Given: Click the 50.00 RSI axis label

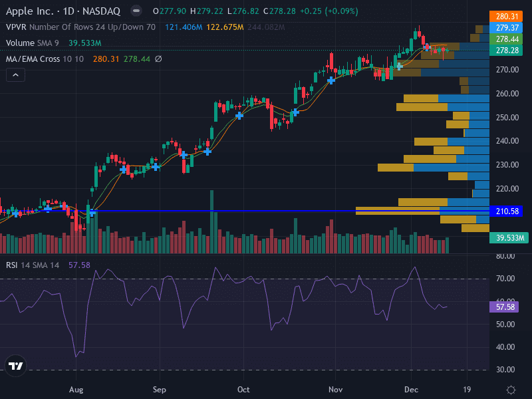Looking at the screenshot, I should 505,325.
